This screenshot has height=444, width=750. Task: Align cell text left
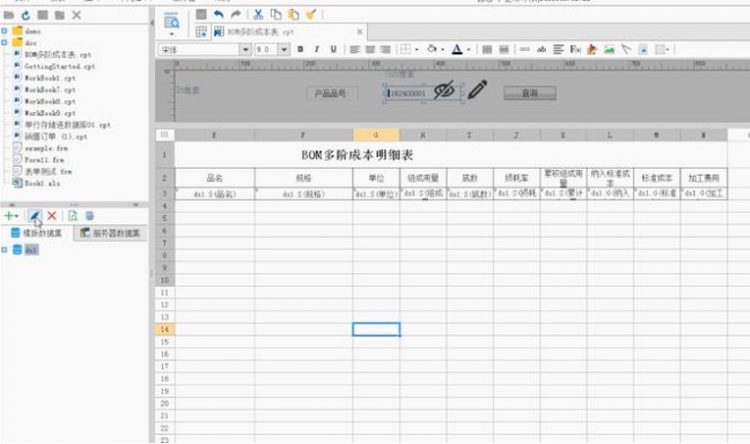[x=354, y=49]
